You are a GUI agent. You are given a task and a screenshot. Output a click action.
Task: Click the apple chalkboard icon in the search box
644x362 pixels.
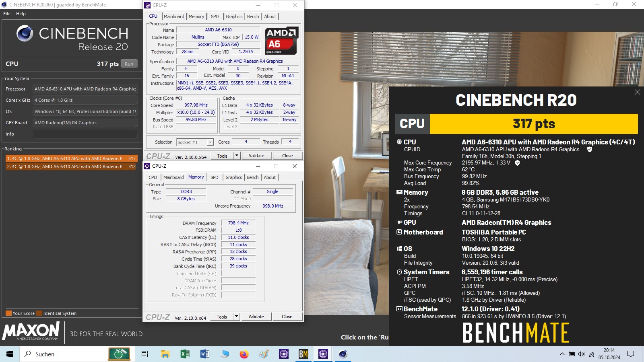coord(119,354)
